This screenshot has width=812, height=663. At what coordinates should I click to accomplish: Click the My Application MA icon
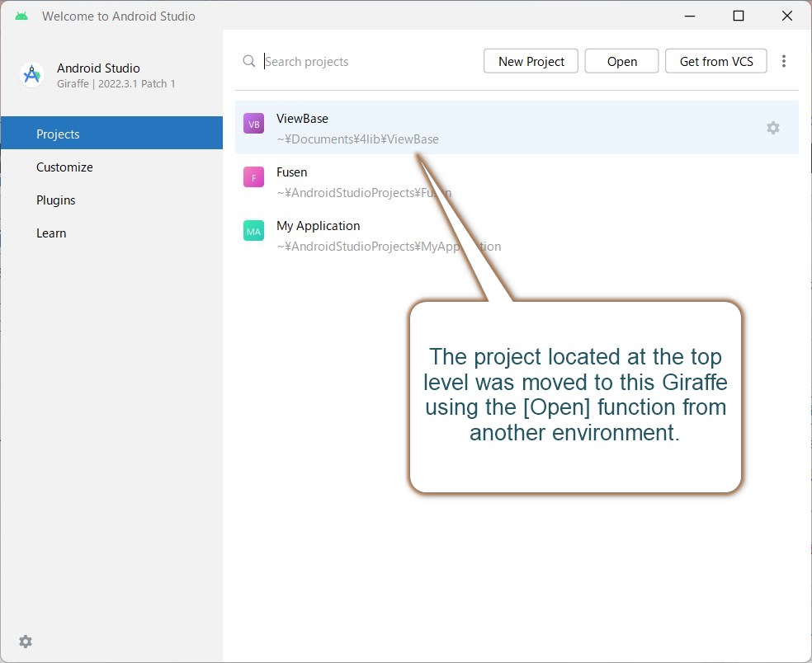pos(254,231)
